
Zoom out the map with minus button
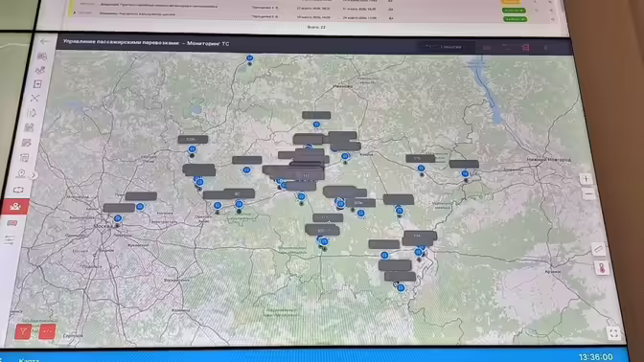(x=588, y=193)
